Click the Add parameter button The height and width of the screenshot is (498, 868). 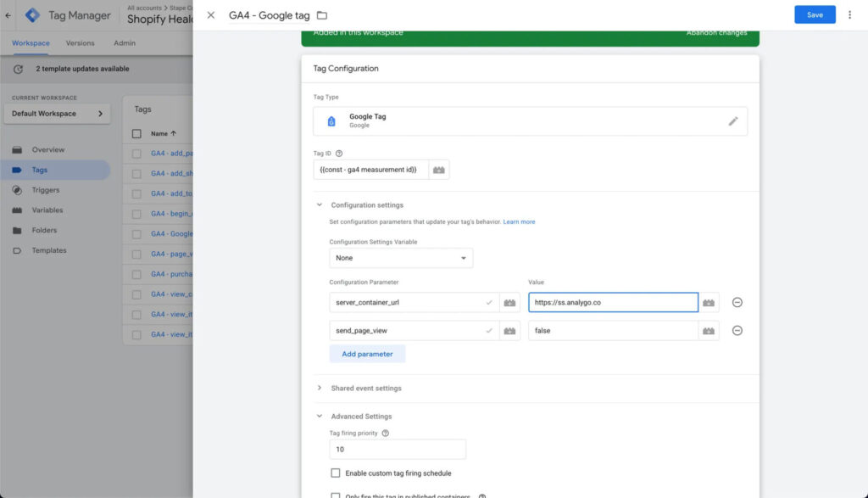click(367, 354)
